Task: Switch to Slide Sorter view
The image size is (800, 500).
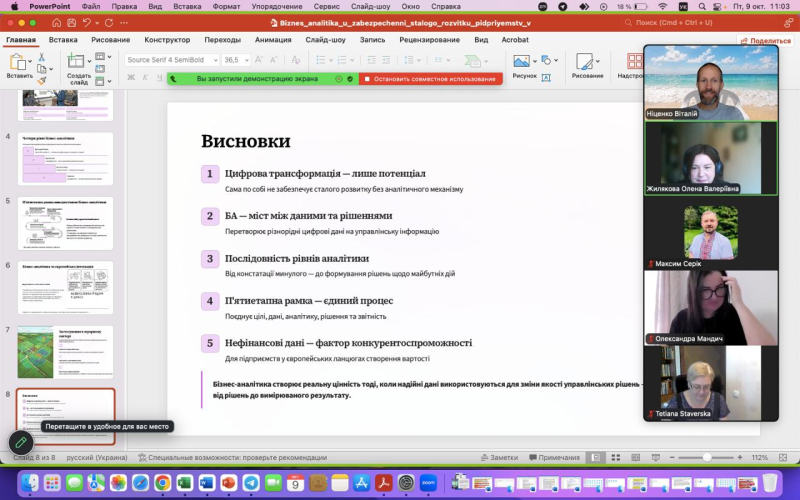Action: pos(616,458)
